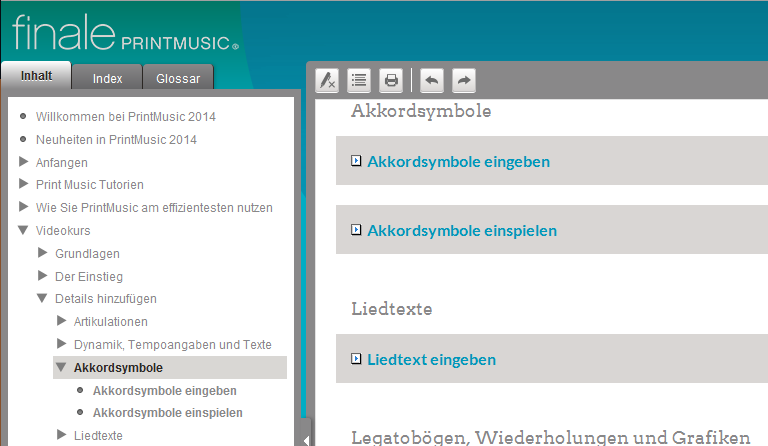Screen dimensions: 768x446
Task: Click the remove highlighting pen icon
Action: click(326, 80)
